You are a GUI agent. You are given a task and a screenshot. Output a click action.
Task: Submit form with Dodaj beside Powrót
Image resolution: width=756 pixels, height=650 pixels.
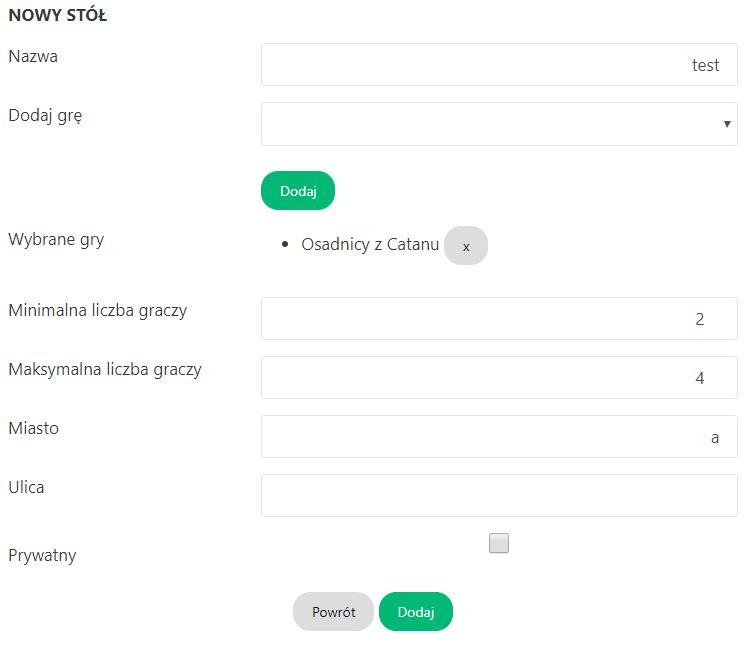coord(416,612)
